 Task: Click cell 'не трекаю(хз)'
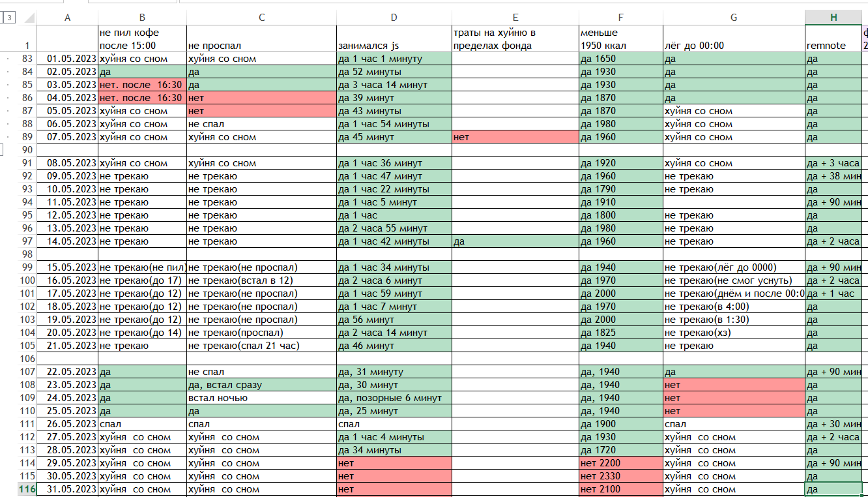[x=734, y=333]
